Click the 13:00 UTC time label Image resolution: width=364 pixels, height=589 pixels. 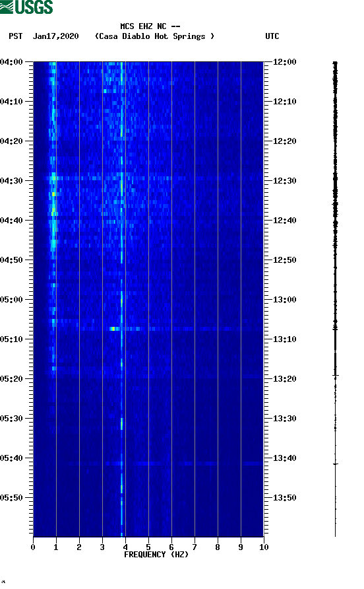(285, 299)
